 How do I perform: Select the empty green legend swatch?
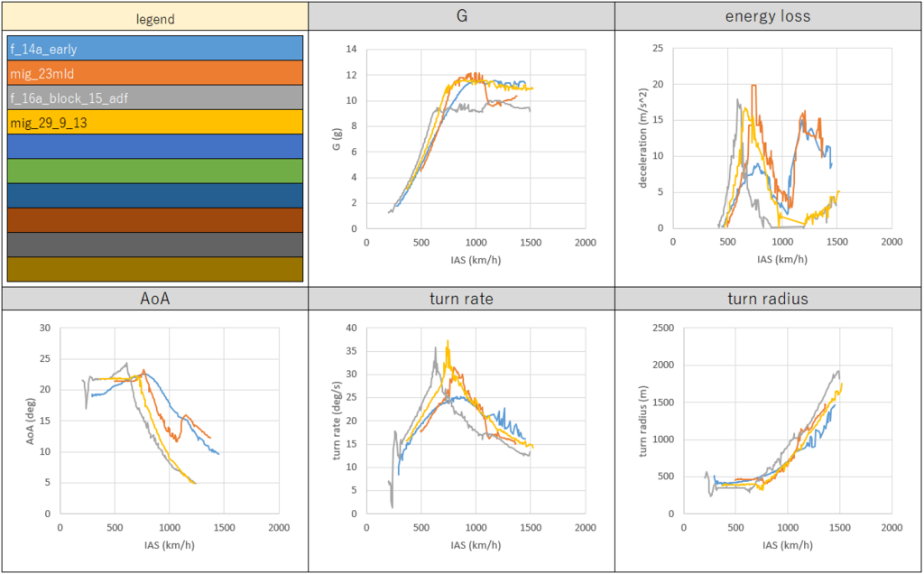[x=154, y=171]
